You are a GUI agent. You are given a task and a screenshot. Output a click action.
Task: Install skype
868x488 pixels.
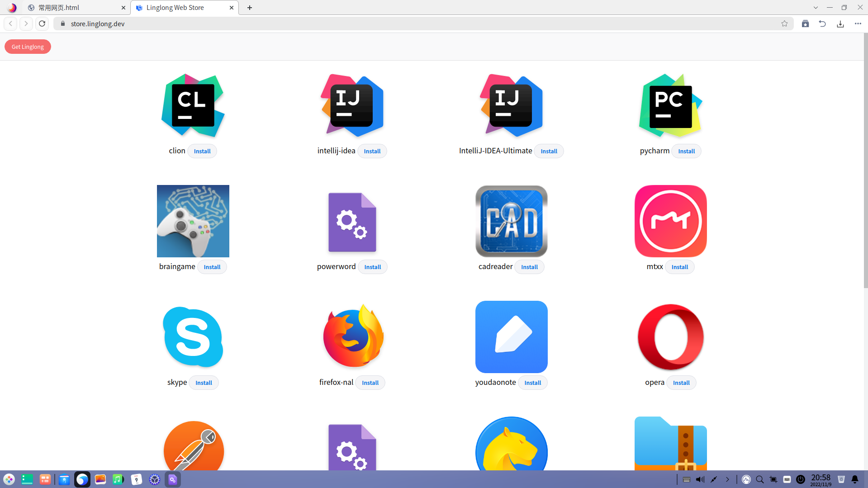pyautogui.click(x=204, y=383)
